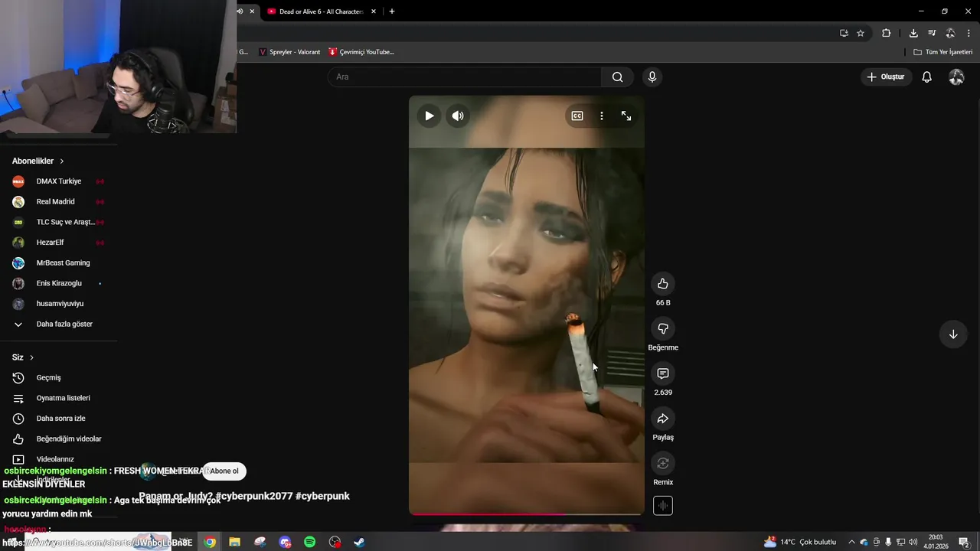Open Çevrimiçi YouTube bookmark
This screenshot has width=980, height=551.
pyautogui.click(x=361, y=52)
